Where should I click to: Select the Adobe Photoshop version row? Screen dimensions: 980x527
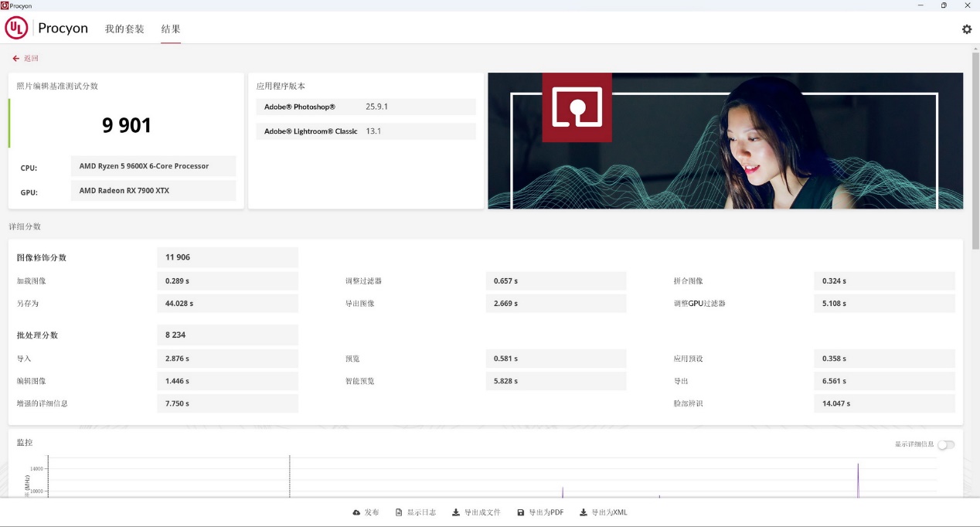tap(366, 107)
